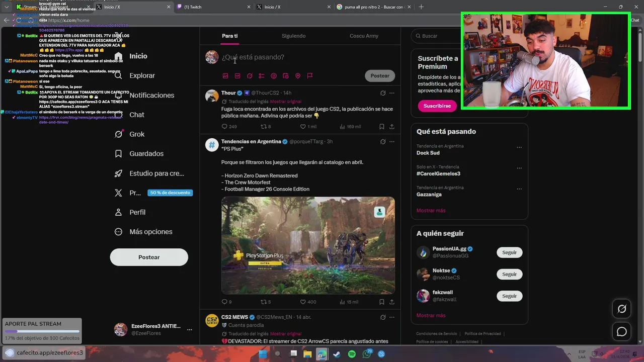View stats of the Thour post (169 mil)

pyautogui.click(x=350, y=127)
